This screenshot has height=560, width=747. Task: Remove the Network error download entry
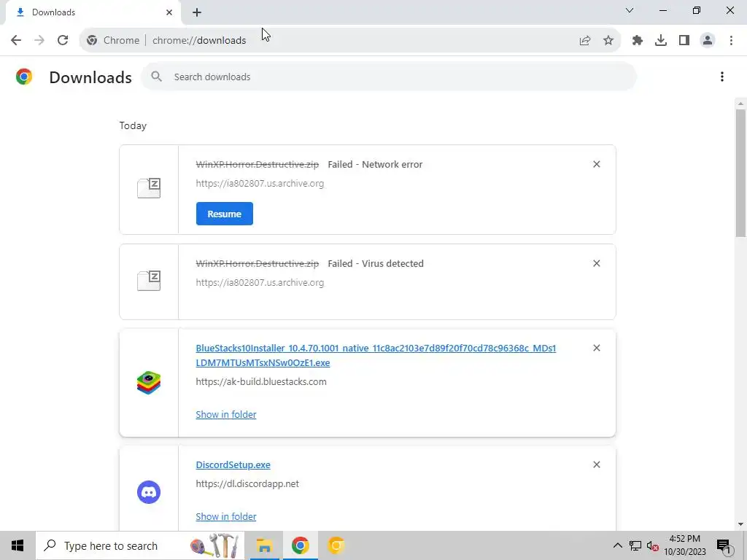pos(597,164)
